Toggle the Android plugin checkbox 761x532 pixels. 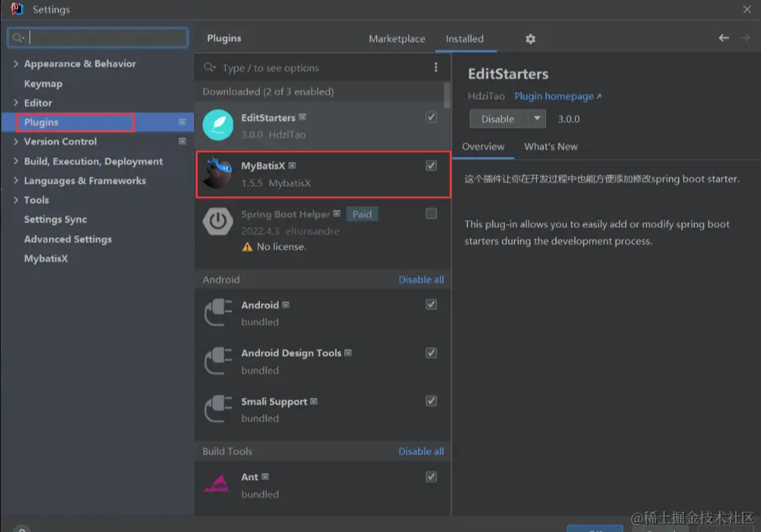click(x=431, y=304)
